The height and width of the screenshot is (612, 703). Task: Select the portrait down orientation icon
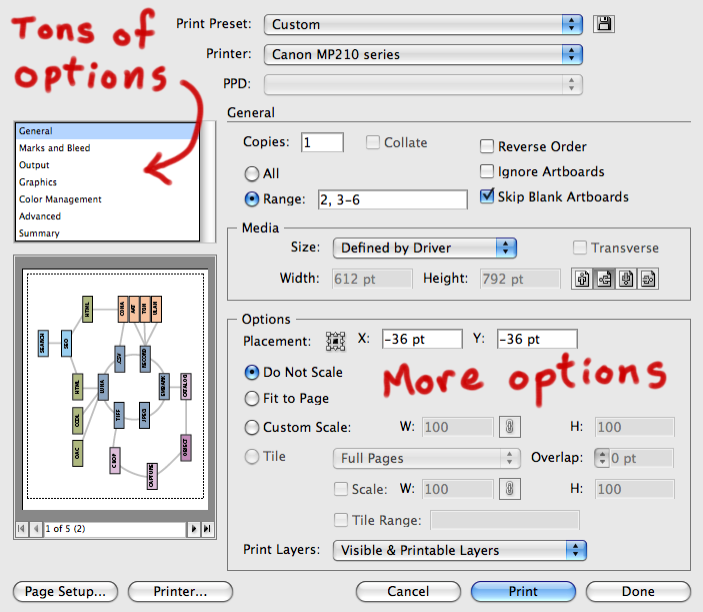pos(627,279)
